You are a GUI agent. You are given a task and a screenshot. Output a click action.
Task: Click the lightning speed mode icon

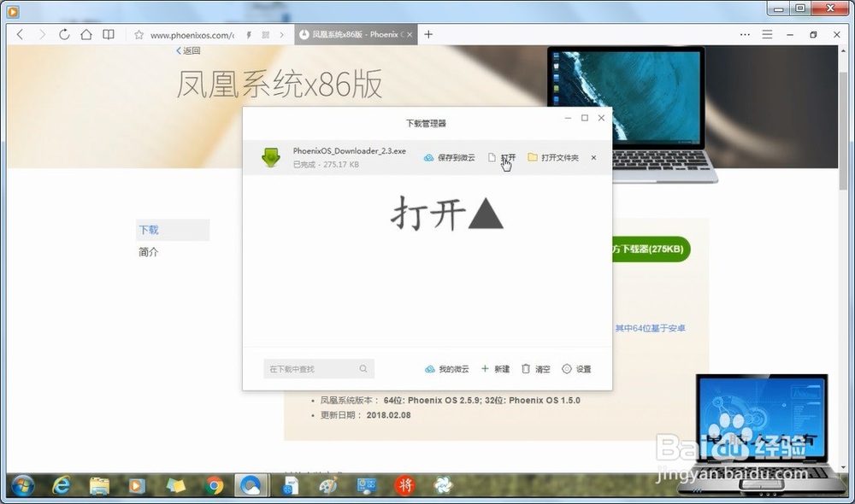point(249,35)
